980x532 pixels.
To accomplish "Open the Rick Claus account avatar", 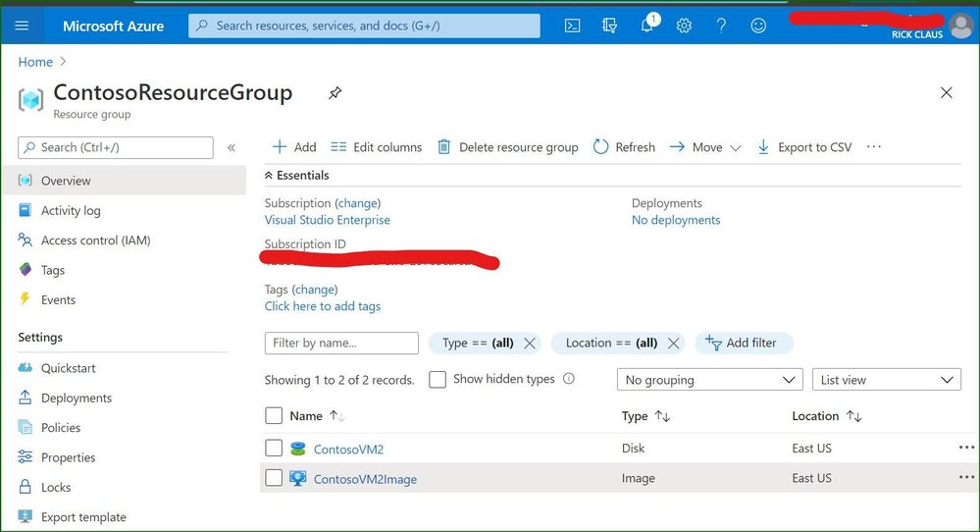I will point(960,26).
